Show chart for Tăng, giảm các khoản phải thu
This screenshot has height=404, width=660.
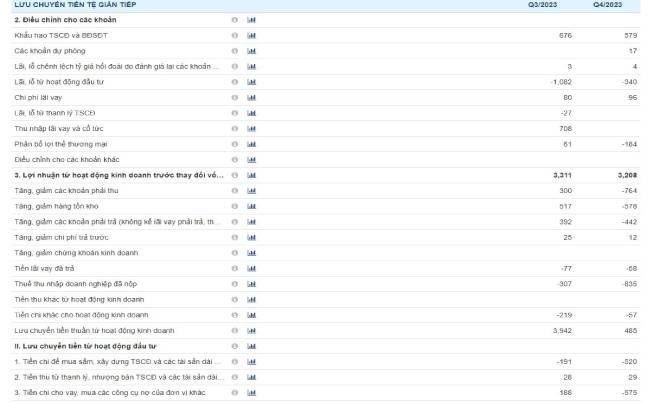(x=251, y=190)
